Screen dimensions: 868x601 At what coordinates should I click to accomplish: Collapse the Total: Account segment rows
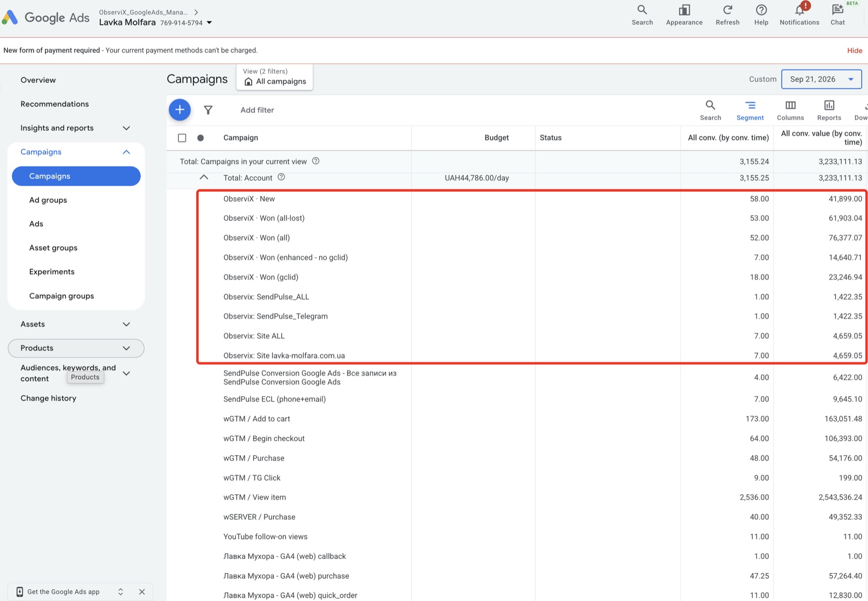pos(204,177)
